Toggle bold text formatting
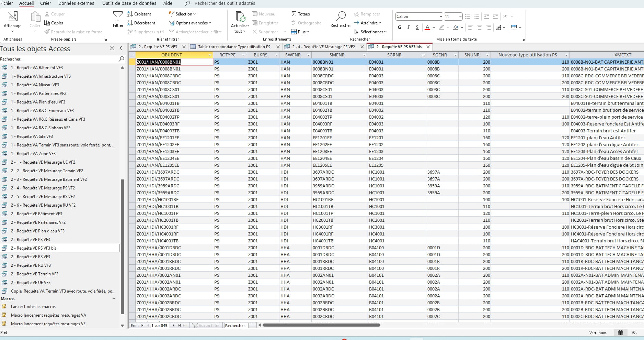Image resolution: width=644 pixels, height=340 pixels. (x=399, y=28)
